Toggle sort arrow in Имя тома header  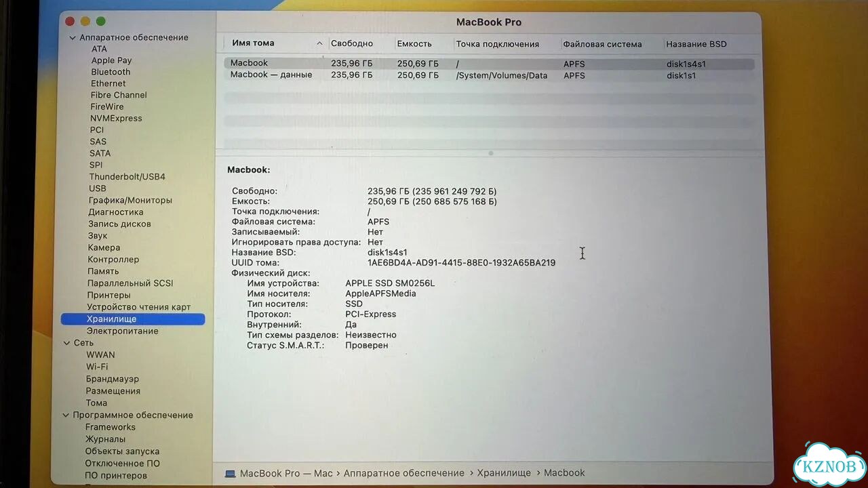pyautogui.click(x=319, y=43)
